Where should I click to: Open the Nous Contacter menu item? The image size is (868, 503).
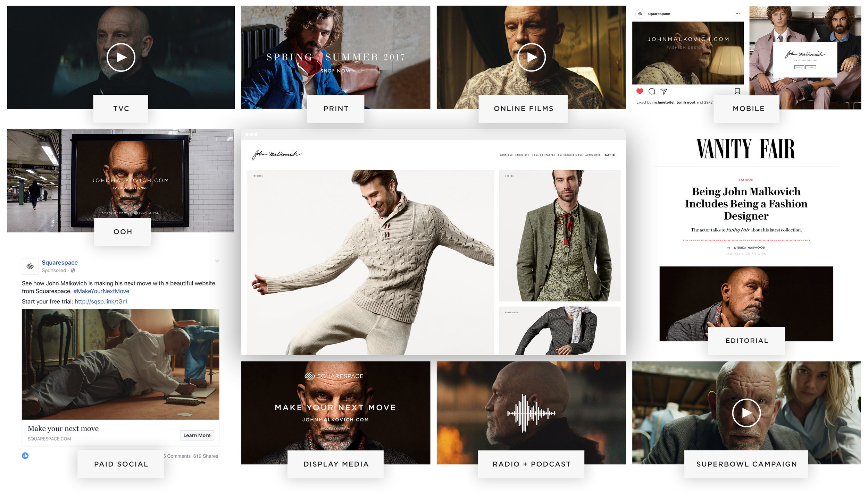[543, 155]
